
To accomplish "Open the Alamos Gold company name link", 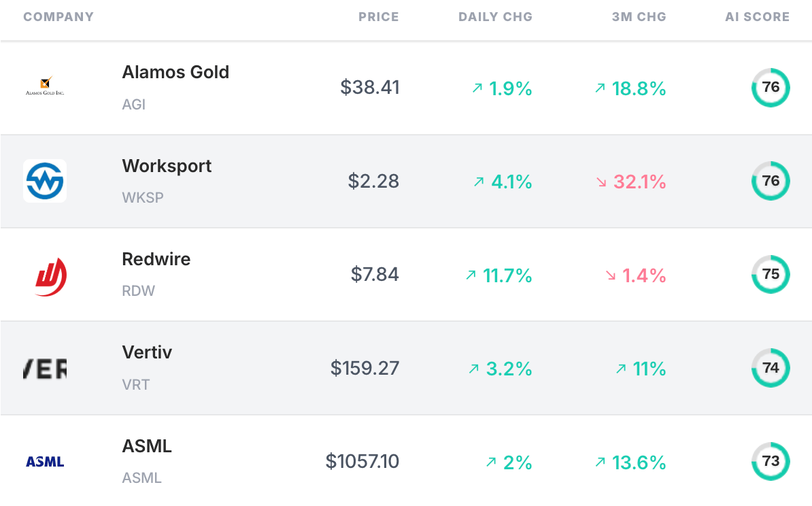I will (x=175, y=72).
